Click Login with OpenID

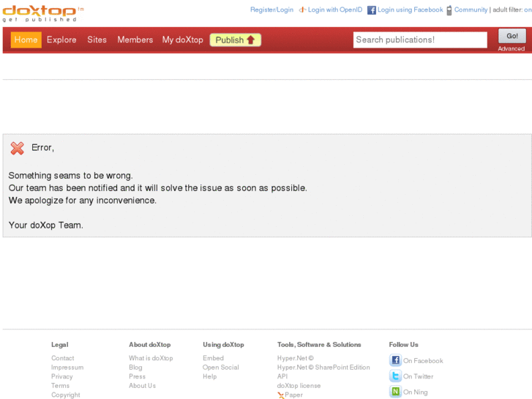pos(335,10)
